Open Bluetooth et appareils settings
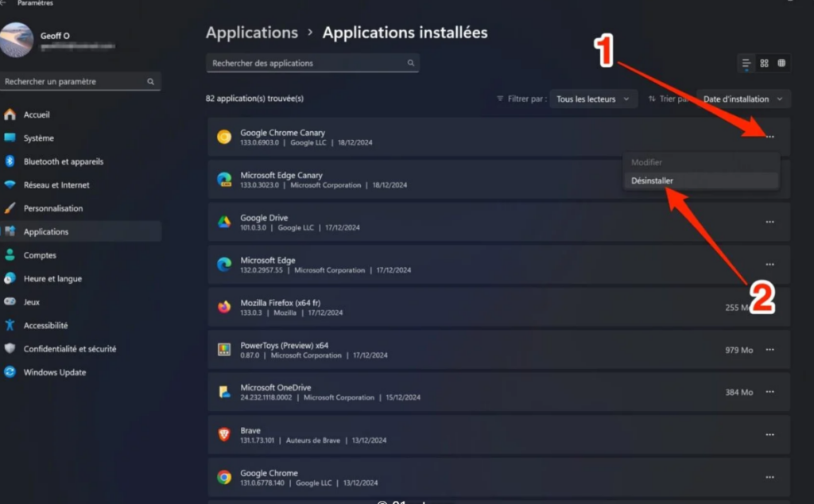Image resolution: width=814 pixels, height=504 pixels. tap(63, 161)
